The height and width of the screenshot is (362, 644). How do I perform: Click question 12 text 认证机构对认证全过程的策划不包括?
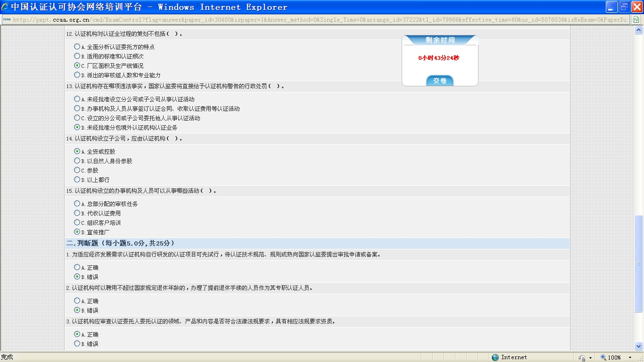[124, 34]
